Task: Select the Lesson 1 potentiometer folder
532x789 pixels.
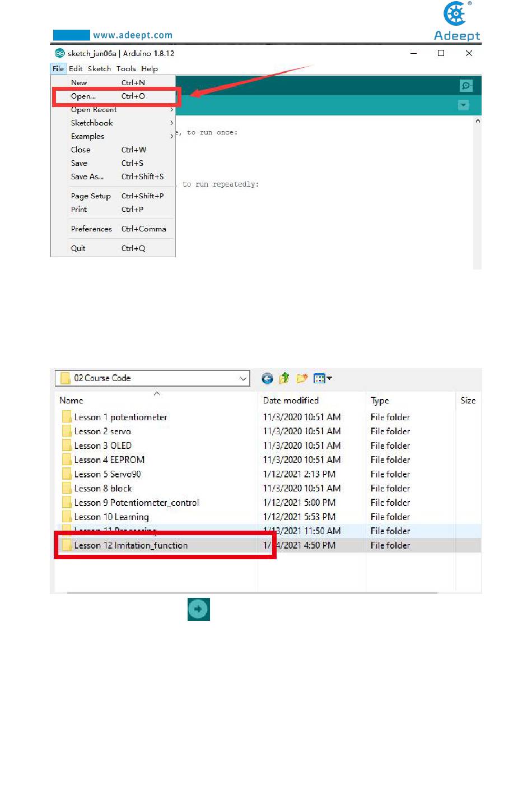Action: (x=120, y=417)
